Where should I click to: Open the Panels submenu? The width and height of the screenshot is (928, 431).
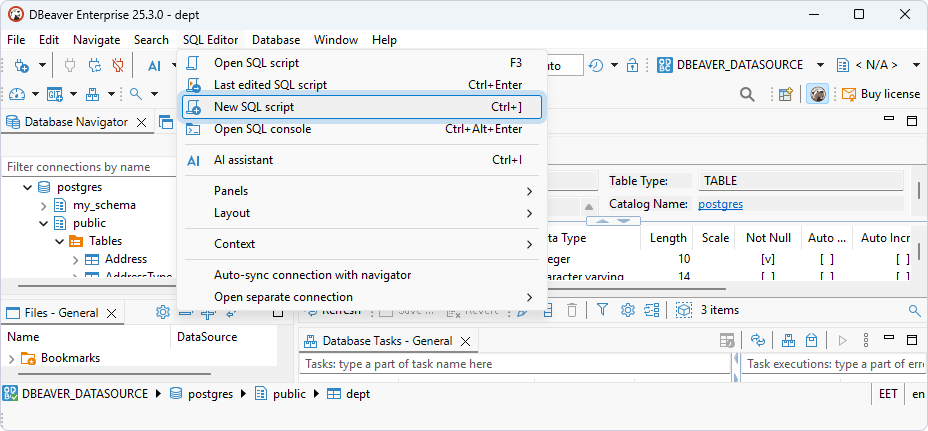361,191
